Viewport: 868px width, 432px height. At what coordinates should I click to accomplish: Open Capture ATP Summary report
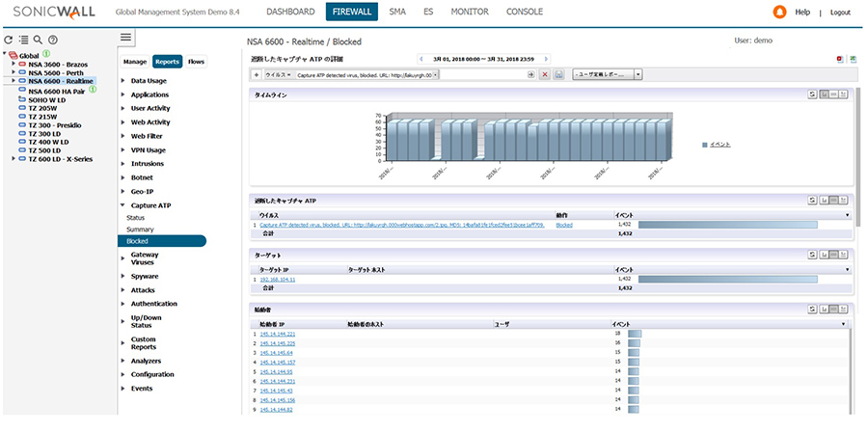click(140, 229)
